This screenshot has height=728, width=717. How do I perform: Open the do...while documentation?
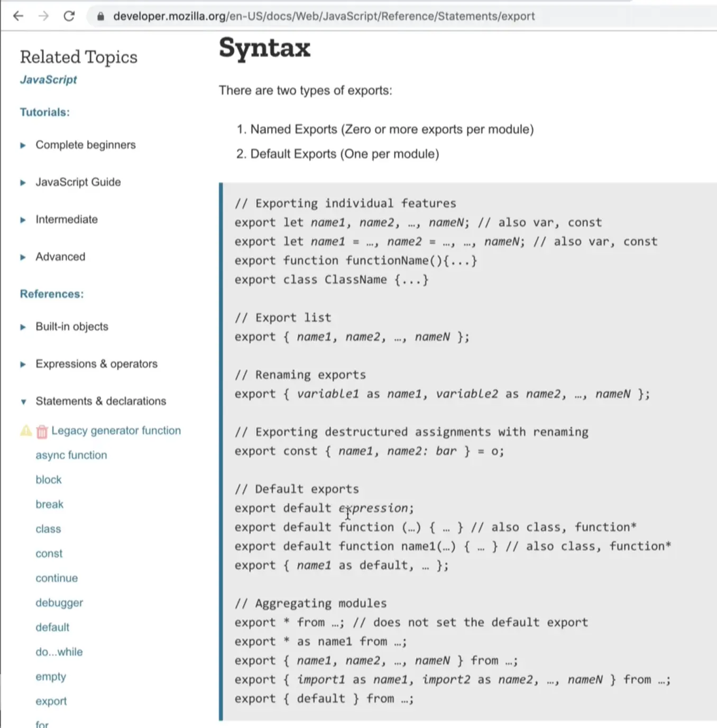coord(59,652)
